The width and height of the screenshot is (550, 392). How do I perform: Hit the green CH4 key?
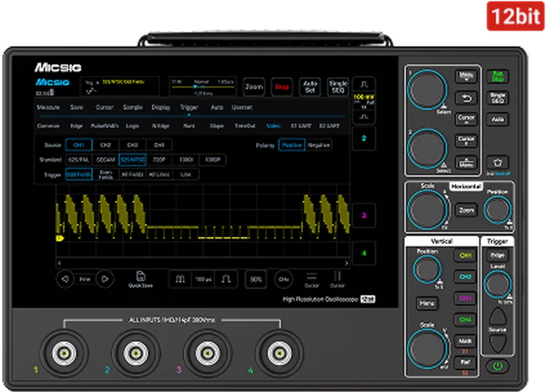[465, 320]
